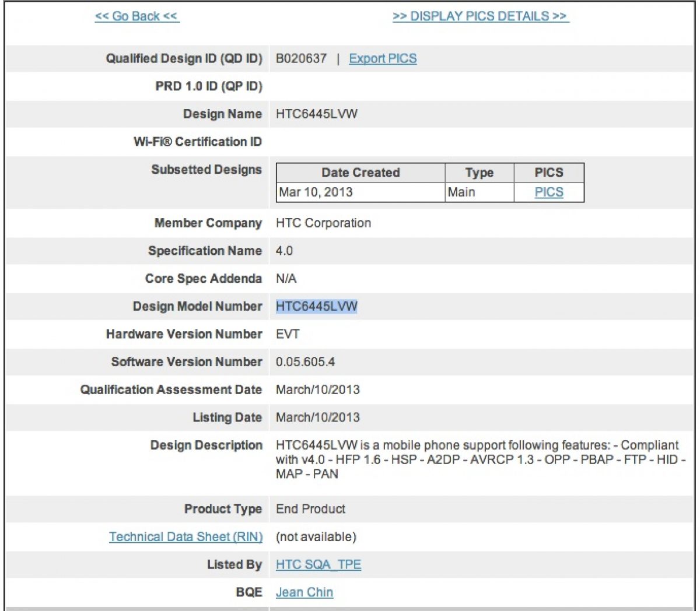Click the HTC Corporation member company value
The height and width of the screenshot is (611, 700).
pos(323,223)
